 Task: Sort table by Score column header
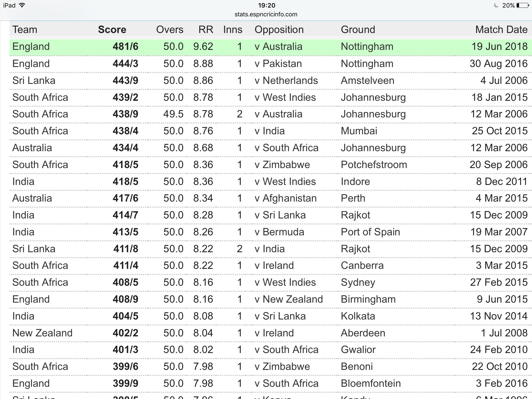(112, 30)
